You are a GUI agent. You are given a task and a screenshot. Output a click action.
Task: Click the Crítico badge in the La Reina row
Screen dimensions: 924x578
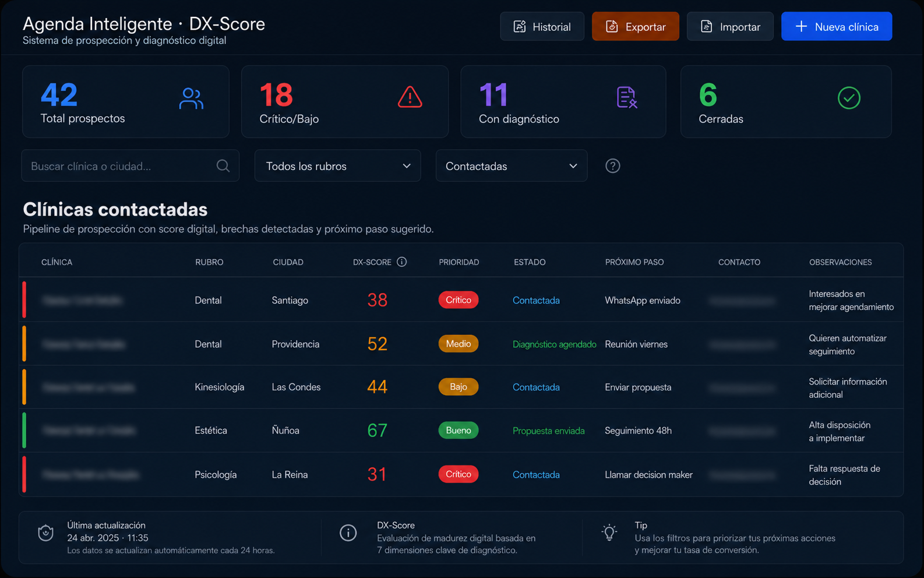click(459, 474)
